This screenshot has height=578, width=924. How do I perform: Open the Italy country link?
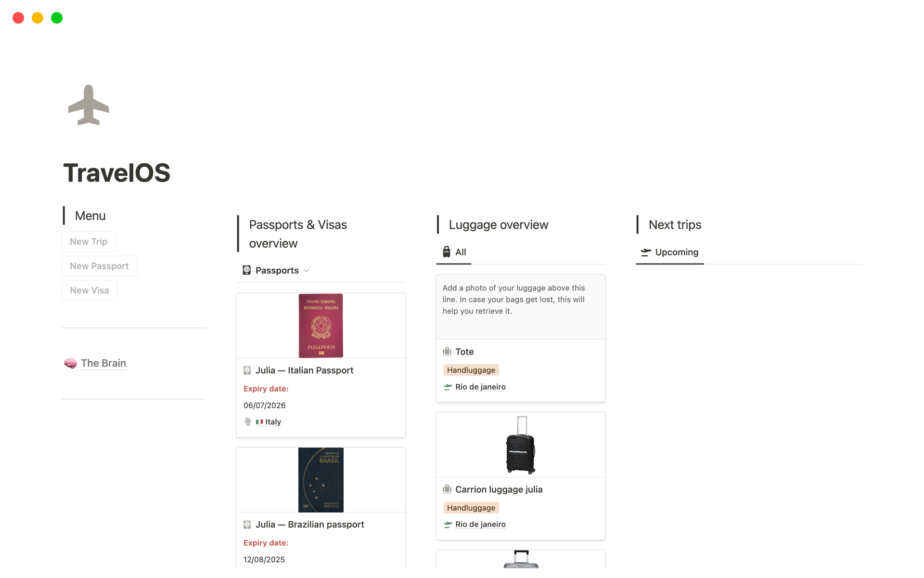(273, 422)
